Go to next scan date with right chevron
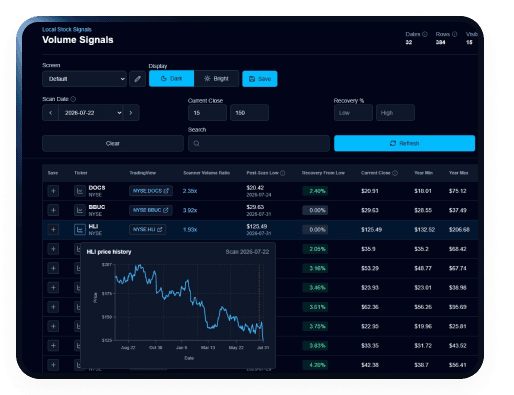The image size is (514, 395). [x=131, y=113]
